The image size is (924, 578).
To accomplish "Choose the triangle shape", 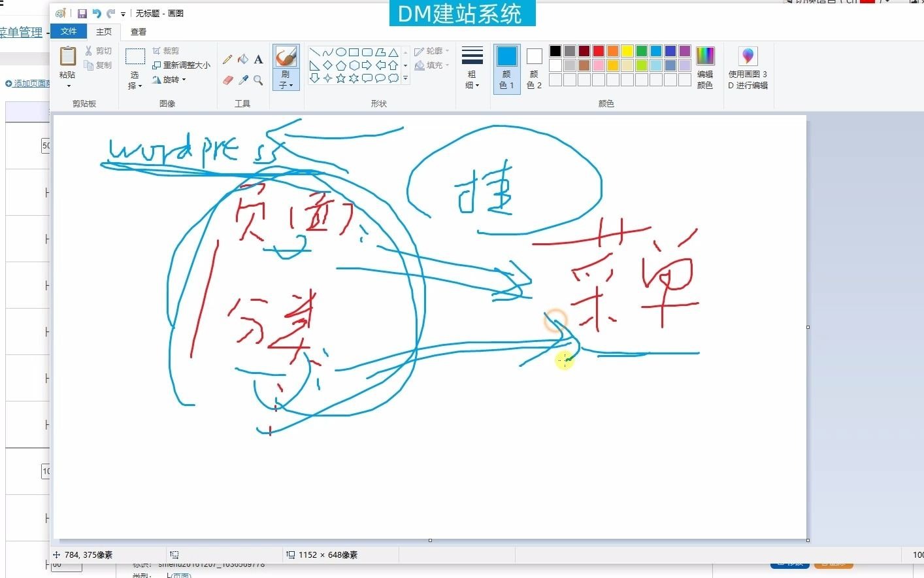I will pyautogui.click(x=393, y=52).
